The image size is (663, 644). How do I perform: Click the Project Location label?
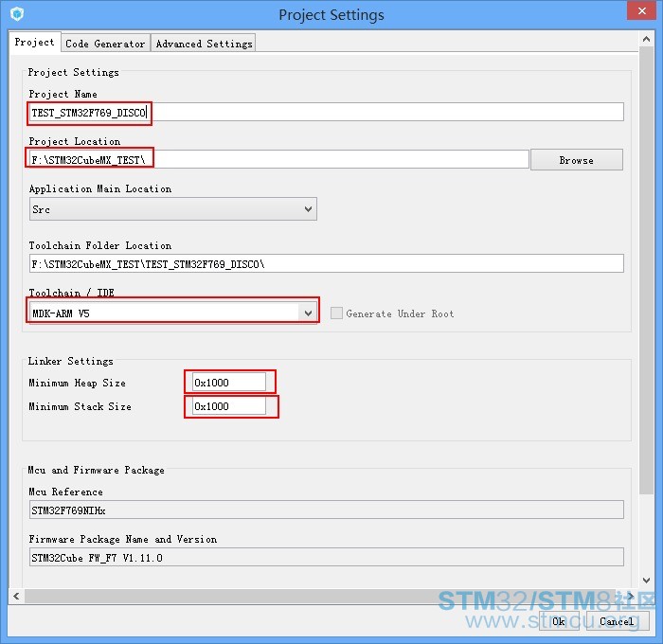tap(75, 142)
